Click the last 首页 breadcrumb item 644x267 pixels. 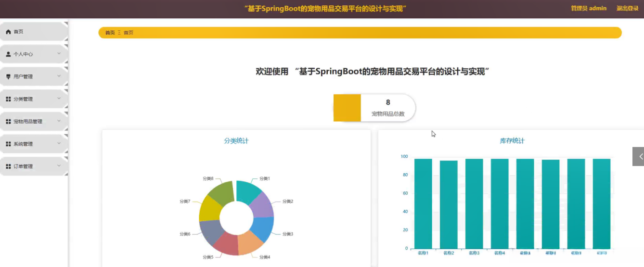[129, 33]
